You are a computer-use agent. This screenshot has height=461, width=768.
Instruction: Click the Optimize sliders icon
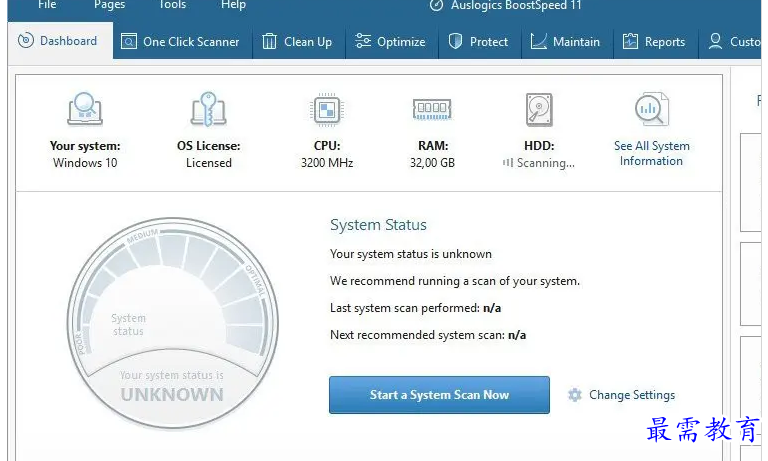click(363, 41)
